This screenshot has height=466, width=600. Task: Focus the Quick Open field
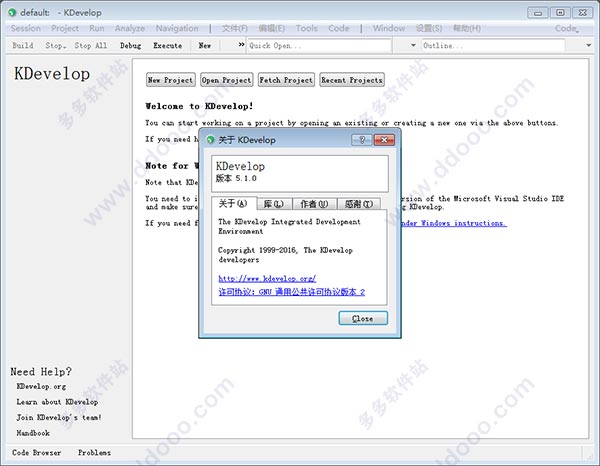[x=320, y=46]
